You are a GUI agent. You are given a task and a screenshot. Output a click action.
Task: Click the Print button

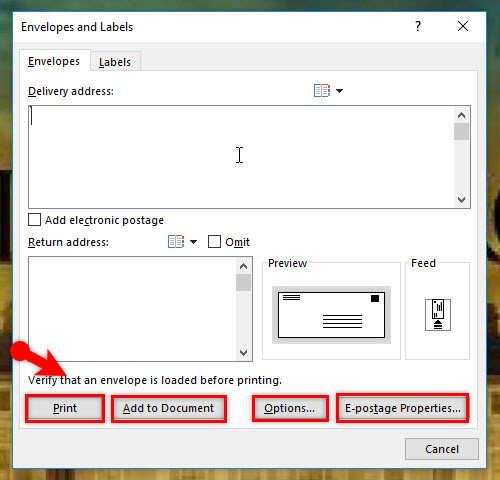point(65,408)
